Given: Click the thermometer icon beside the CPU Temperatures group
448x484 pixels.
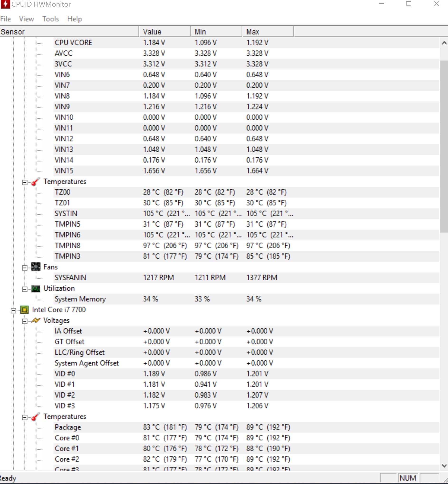Looking at the screenshot, I should [36, 416].
